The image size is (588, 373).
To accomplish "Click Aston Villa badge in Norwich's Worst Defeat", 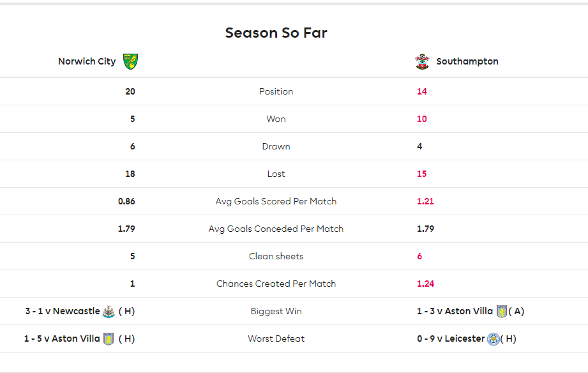I will (109, 339).
